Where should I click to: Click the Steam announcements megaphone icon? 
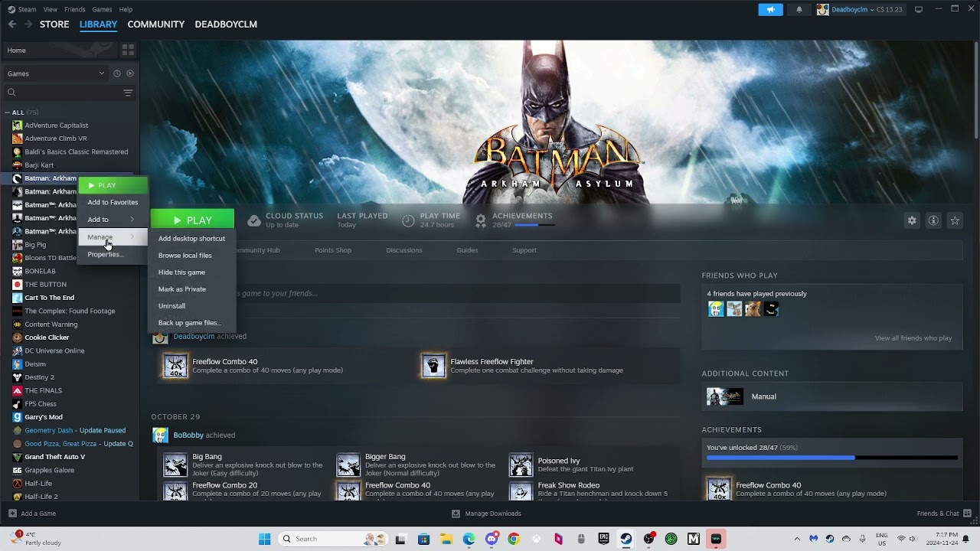tap(770, 9)
